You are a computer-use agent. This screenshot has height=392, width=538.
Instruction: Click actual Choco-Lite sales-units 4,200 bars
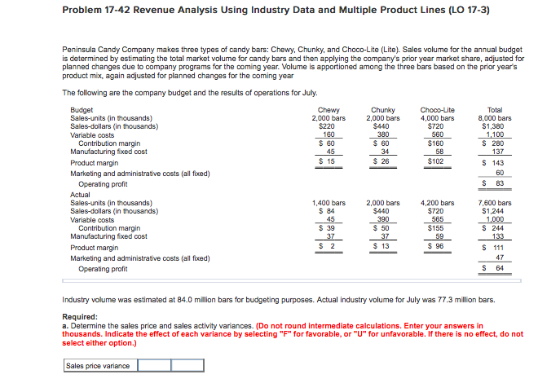click(437, 203)
